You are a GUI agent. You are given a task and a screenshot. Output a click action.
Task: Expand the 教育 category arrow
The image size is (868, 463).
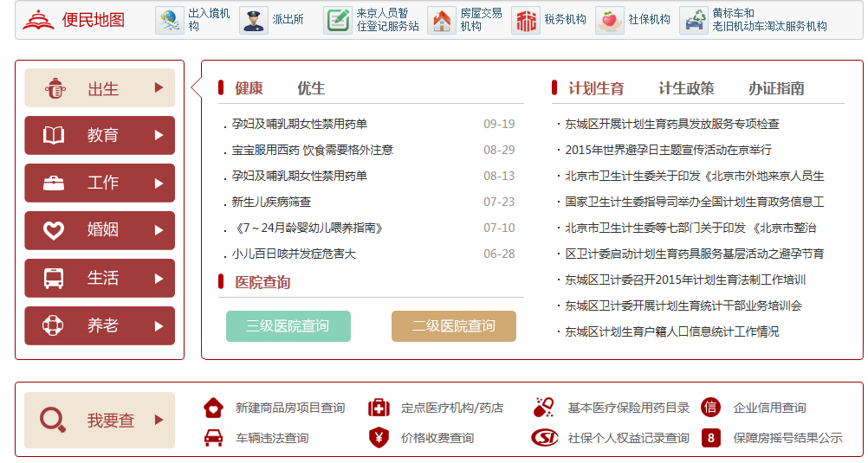point(159,135)
